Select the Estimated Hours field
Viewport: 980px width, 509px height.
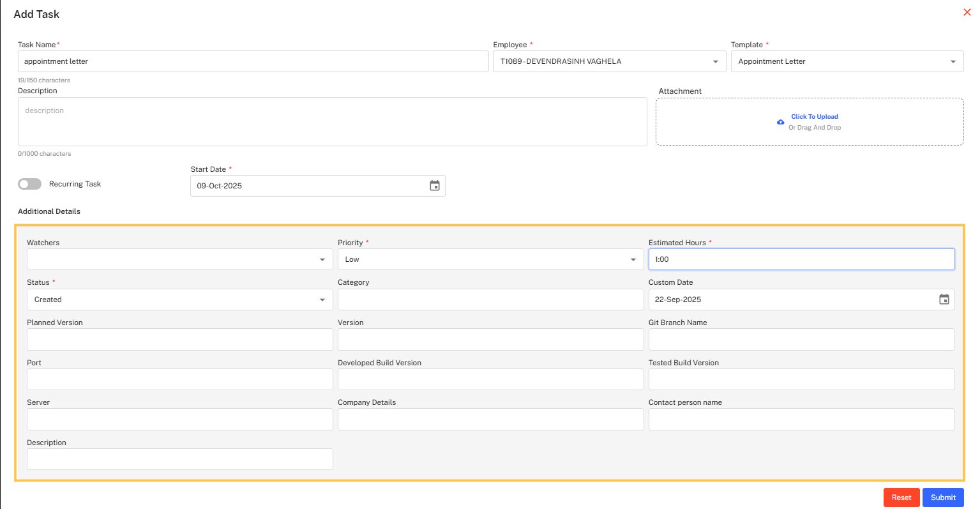(801, 259)
